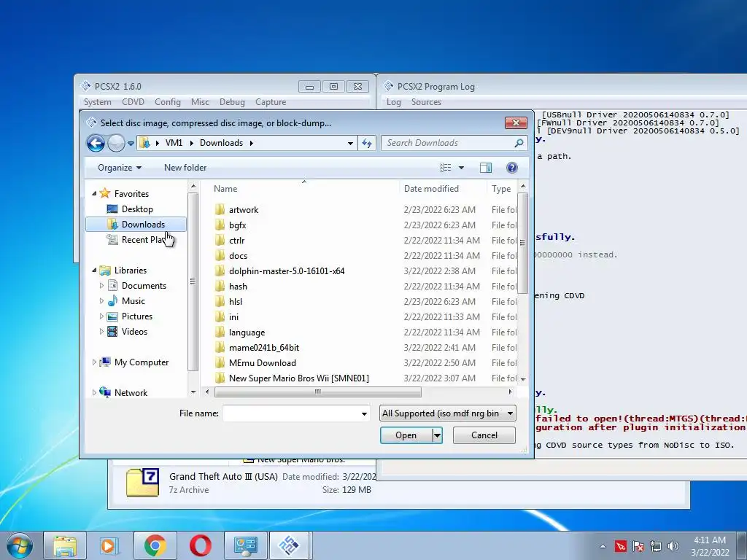747x560 pixels.
Task: Open the System menu in PCSX2
Action: 98,102
